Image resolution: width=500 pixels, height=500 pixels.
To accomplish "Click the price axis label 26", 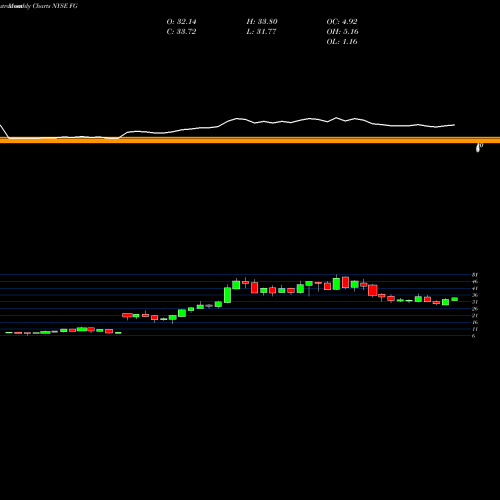I will click(475, 309).
